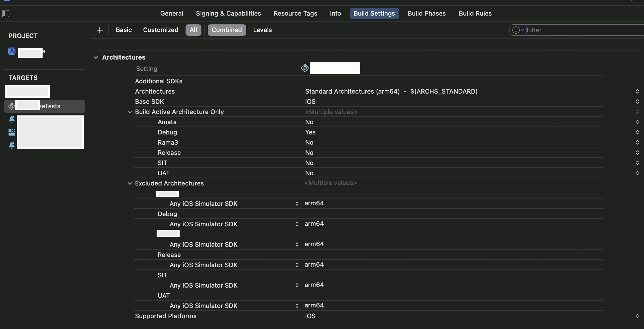Open Rama3 value stepper
This screenshot has width=644, height=329.
click(637, 142)
